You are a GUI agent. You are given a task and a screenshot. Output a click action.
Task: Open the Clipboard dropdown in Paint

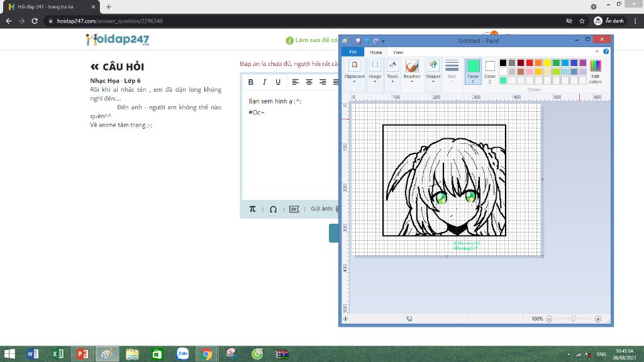(x=354, y=72)
